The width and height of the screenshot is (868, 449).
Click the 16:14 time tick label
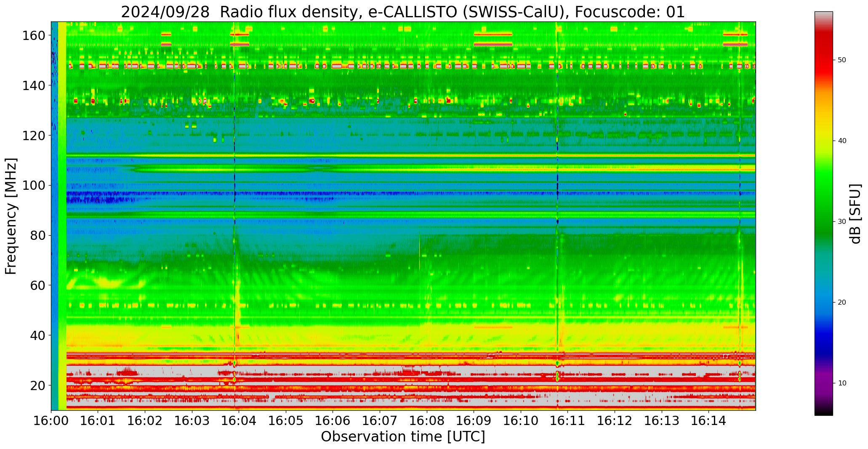pyautogui.click(x=708, y=420)
